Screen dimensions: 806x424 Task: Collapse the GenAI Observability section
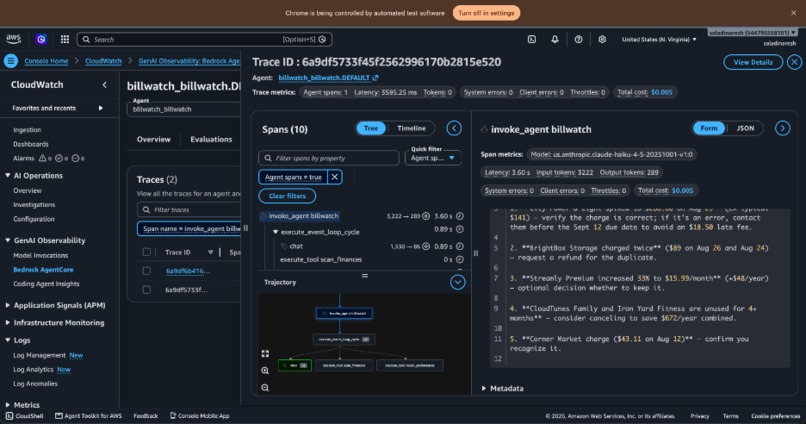pos(8,241)
